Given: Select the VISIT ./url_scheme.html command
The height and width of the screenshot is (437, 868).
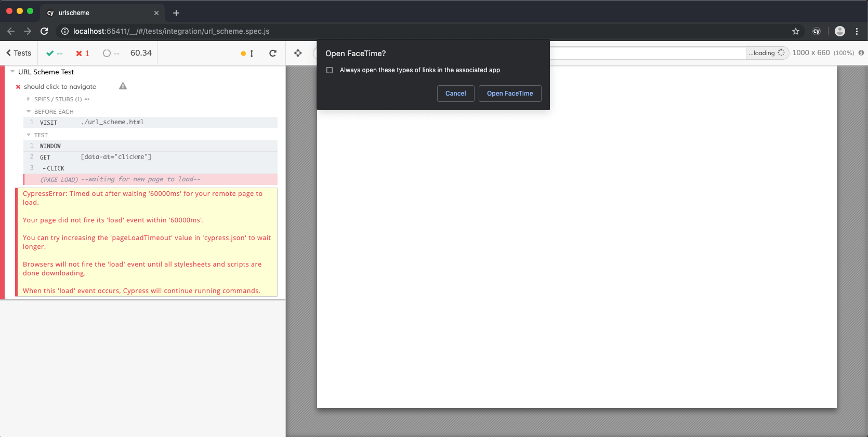Looking at the screenshot, I should (x=150, y=122).
